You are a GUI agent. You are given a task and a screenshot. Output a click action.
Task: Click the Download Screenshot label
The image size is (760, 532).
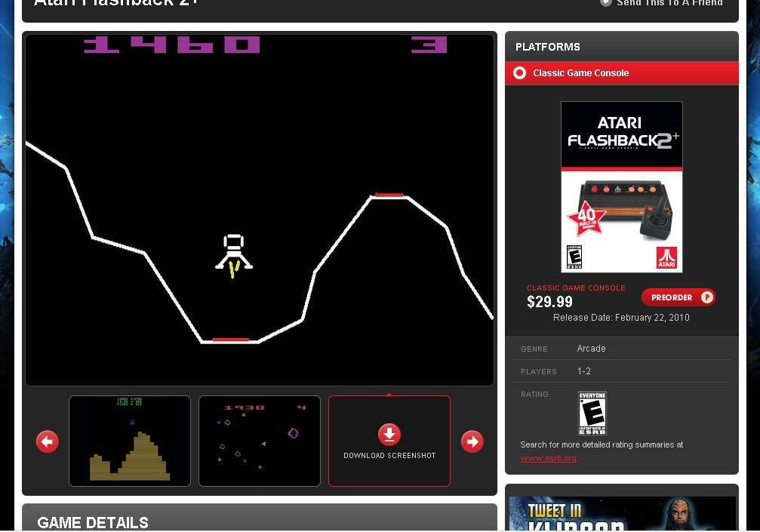[x=389, y=456]
